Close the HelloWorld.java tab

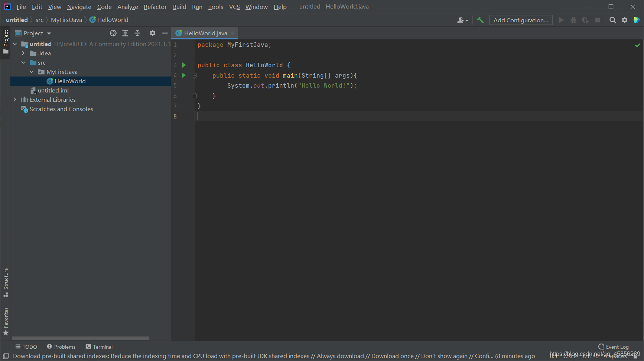232,33
